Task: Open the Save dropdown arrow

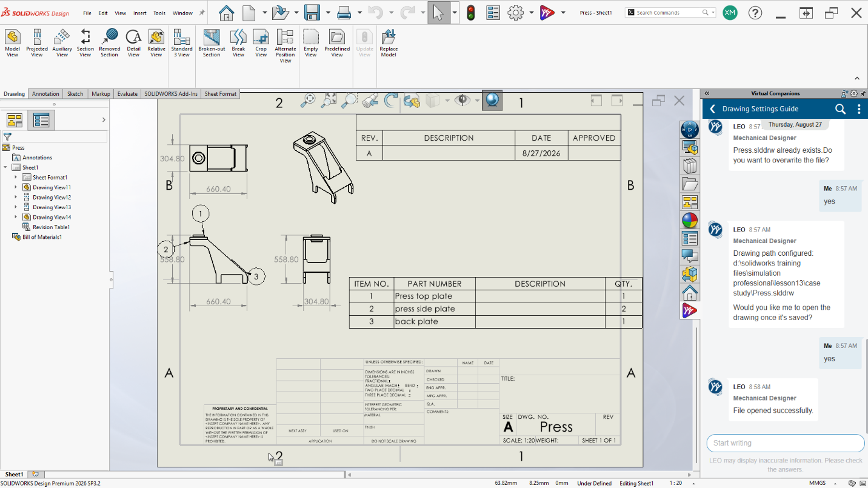Action: [x=328, y=12]
